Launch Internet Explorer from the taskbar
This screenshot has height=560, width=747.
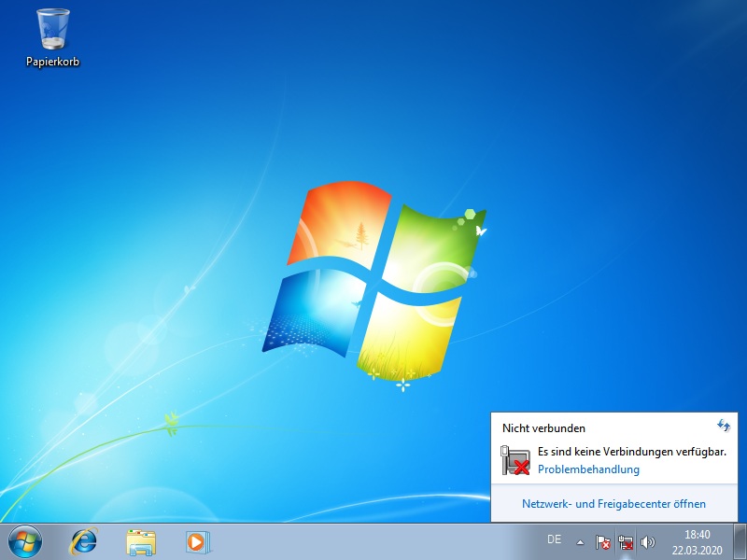pos(84,542)
